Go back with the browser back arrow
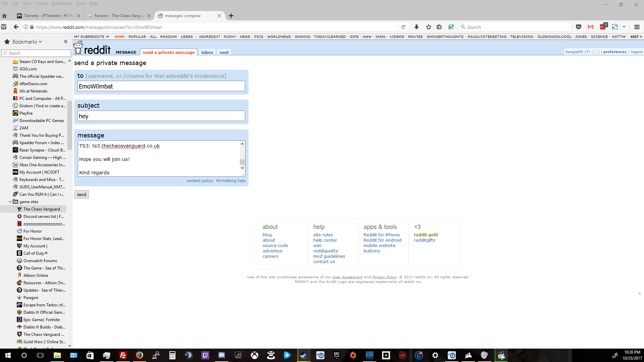644x362 pixels. pyautogui.click(x=16, y=27)
